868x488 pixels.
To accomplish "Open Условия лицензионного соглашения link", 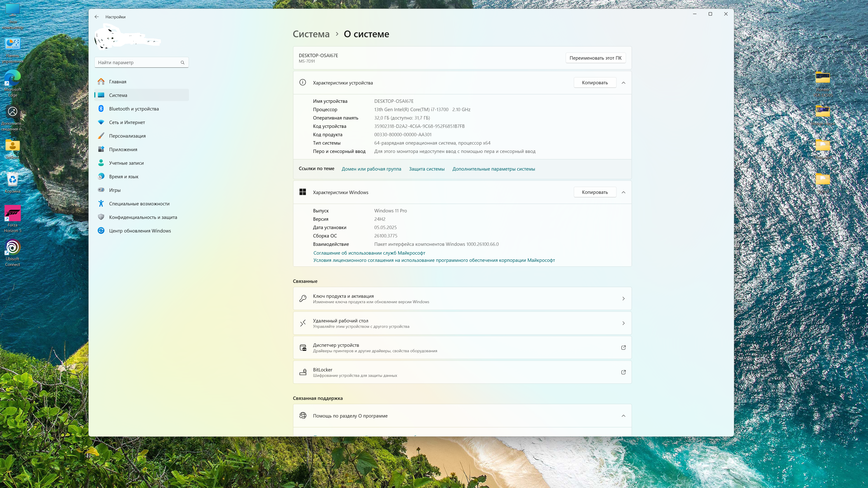I will click(x=434, y=260).
